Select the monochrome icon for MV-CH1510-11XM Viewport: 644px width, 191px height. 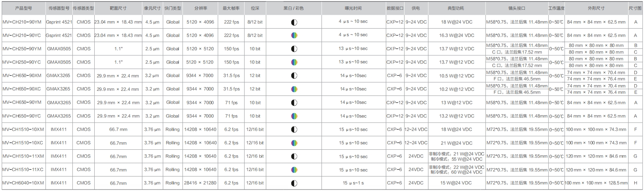click(x=294, y=156)
